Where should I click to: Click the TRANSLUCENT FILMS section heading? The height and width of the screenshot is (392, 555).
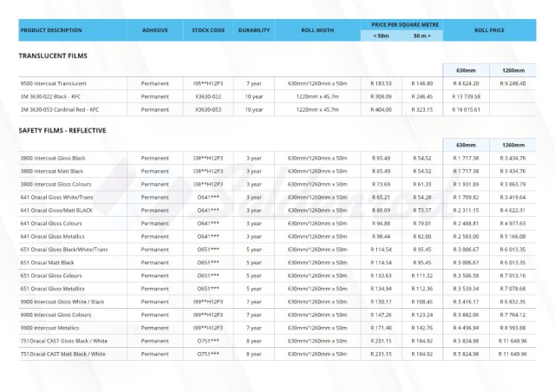(x=53, y=56)
